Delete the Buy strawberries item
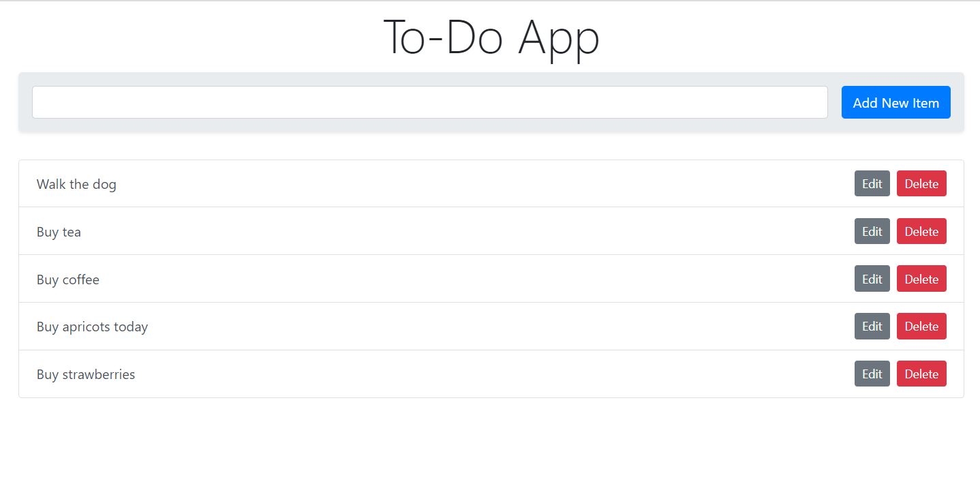This screenshot has width=980, height=484. [x=921, y=374]
